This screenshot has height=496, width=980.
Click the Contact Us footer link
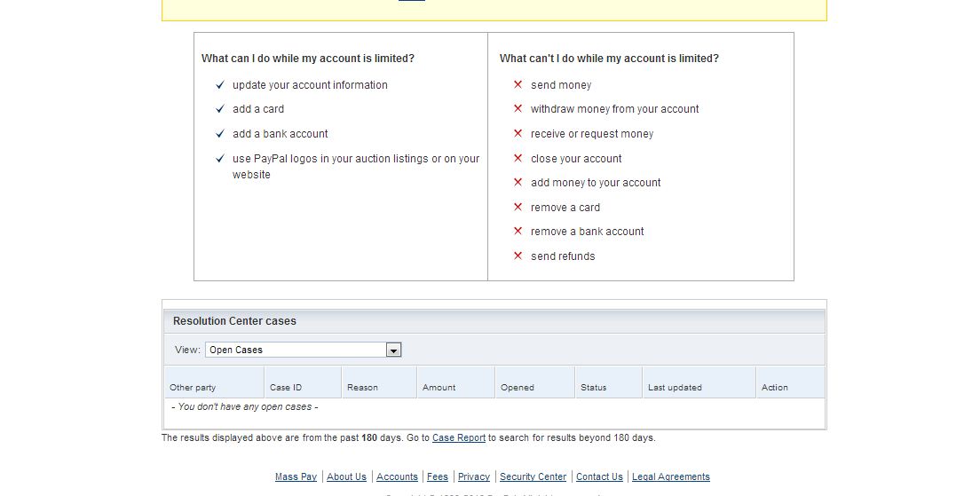click(x=599, y=476)
